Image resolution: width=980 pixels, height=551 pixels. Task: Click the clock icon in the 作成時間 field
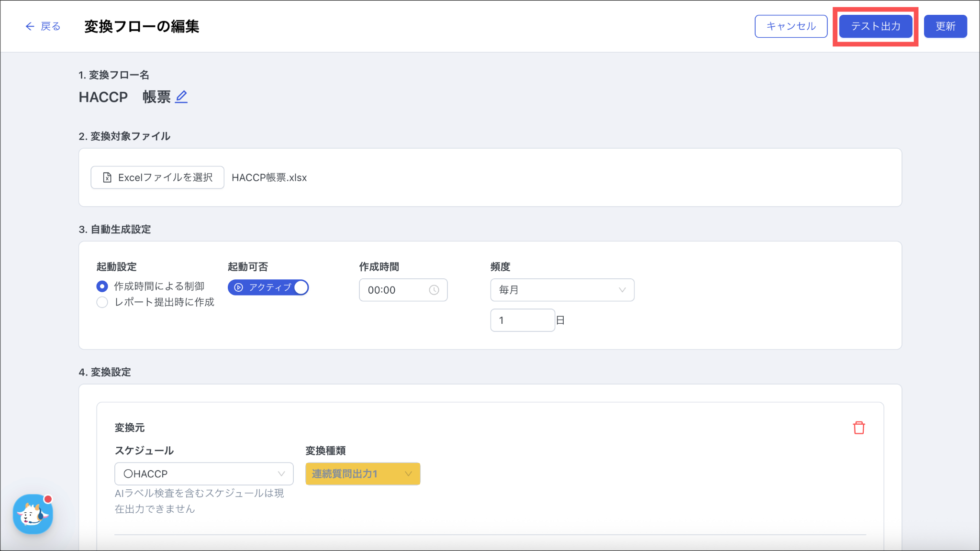pos(434,290)
